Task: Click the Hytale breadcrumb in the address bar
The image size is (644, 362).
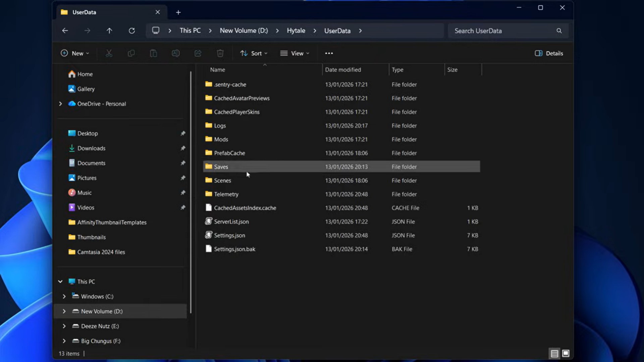Action: coord(296,31)
